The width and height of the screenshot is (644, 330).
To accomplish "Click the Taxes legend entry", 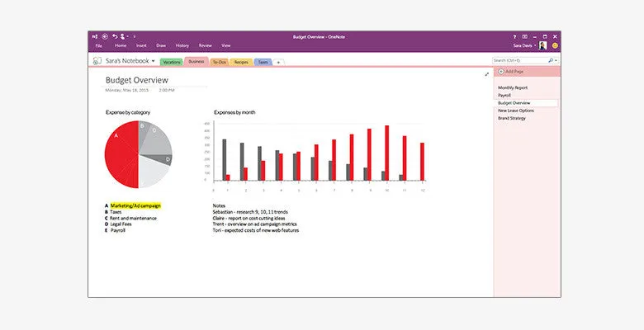I will point(116,212).
